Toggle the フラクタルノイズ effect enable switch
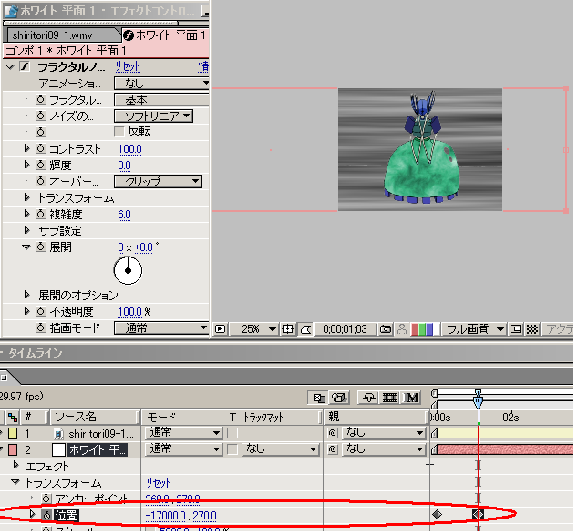The image size is (573, 531). (24, 67)
